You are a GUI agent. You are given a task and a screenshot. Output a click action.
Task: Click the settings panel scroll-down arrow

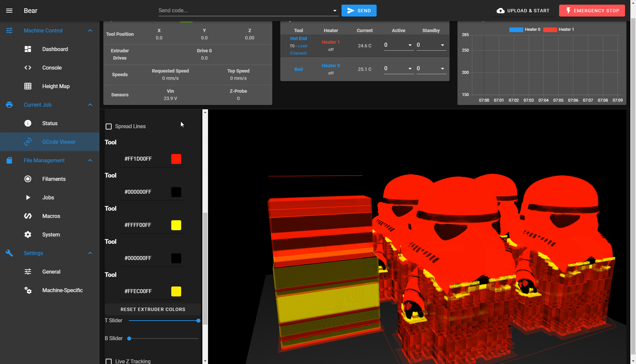point(205,361)
